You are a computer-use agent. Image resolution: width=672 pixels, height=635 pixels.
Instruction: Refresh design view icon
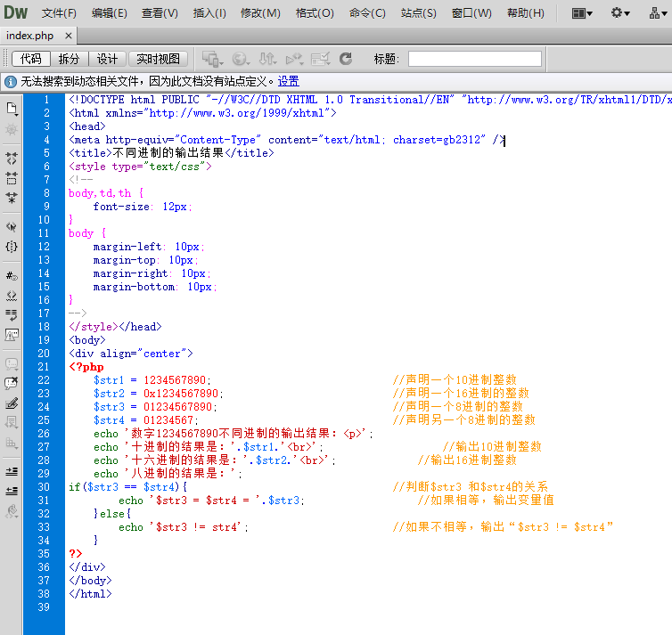(346, 59)
